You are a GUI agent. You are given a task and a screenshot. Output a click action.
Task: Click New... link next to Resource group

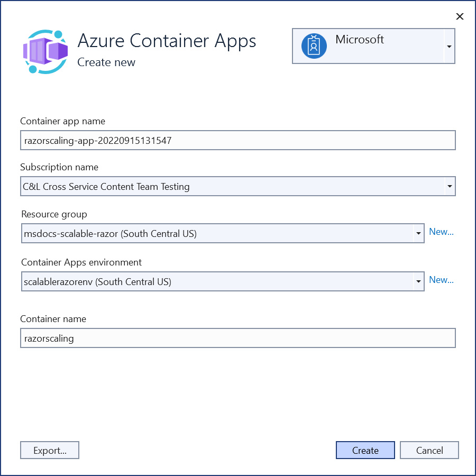441,232
